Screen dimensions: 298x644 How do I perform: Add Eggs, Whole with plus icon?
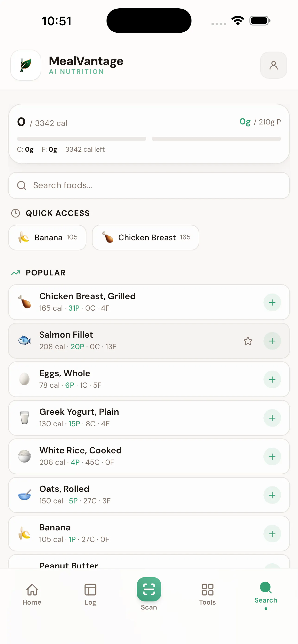tap(272, 379)
